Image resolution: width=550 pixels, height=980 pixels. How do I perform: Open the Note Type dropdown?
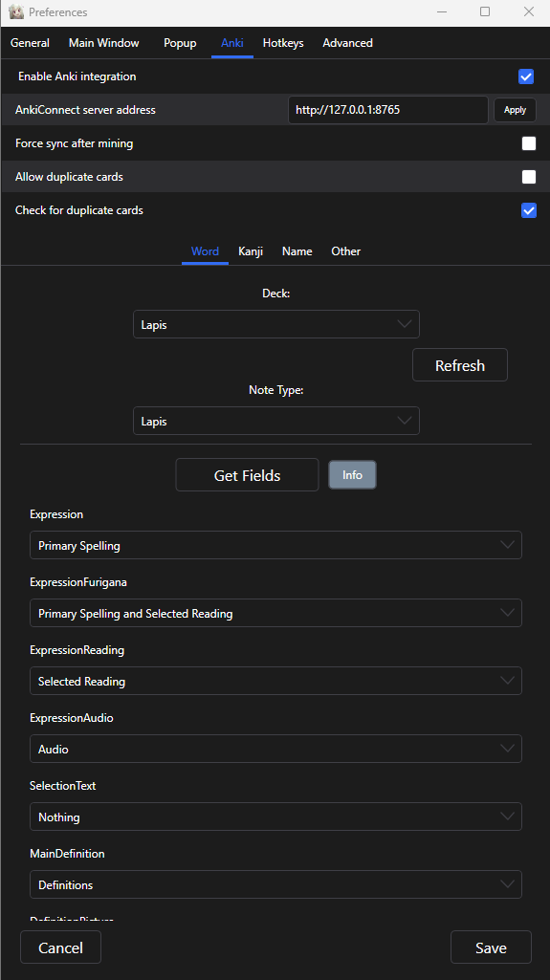pos(276,422)
